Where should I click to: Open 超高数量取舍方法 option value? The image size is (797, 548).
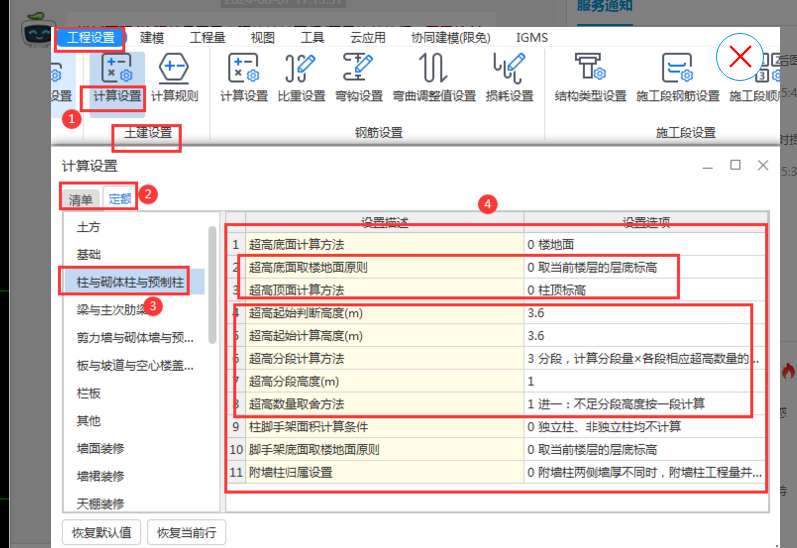[x=645, y=404]
